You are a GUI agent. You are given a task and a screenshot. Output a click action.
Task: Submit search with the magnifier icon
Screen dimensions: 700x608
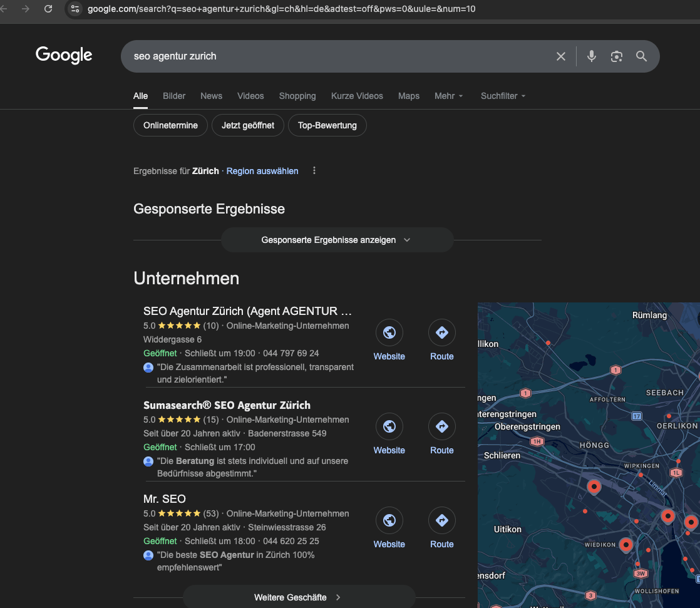coord(642,56)
